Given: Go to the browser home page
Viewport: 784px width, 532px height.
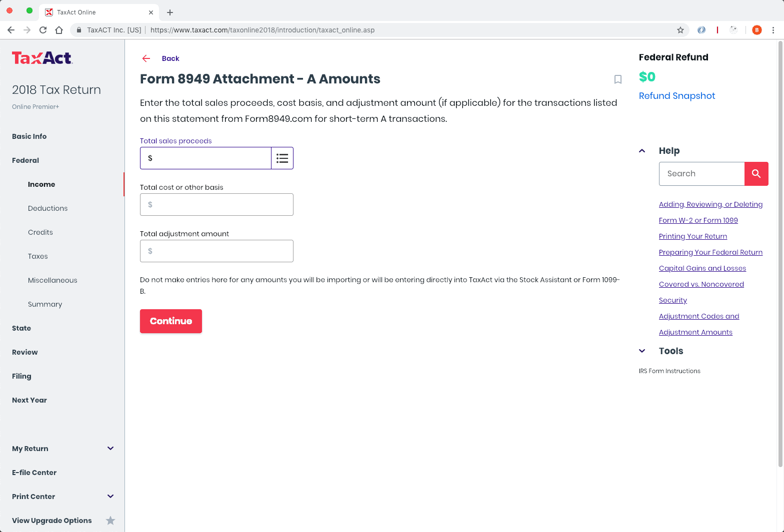Looking at the screenshot, I should click(x=59, y=30).
